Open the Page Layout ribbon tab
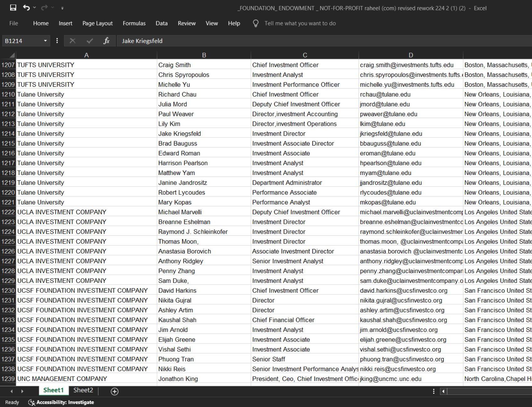532x407 pixels. [97, 23]
